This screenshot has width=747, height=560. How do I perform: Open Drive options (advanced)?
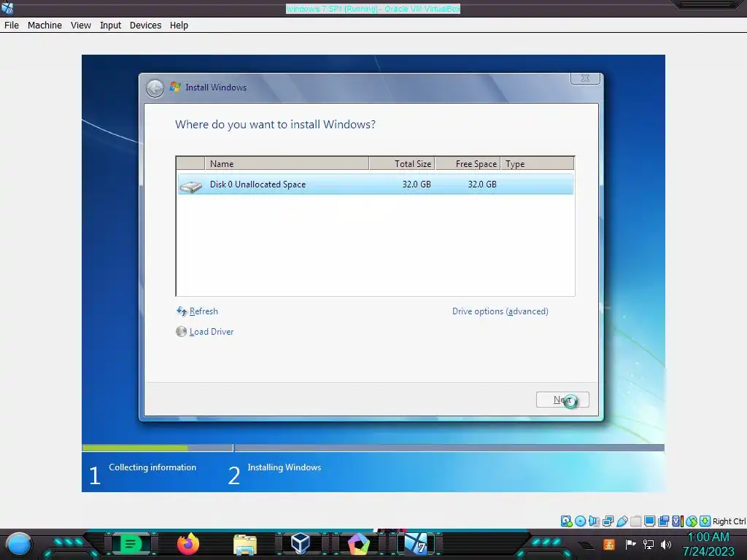(500, 311)
